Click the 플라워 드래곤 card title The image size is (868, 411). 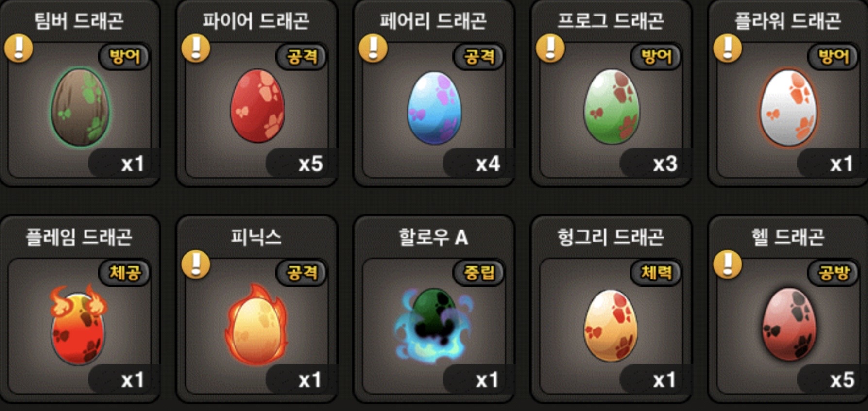pos(788,21)
